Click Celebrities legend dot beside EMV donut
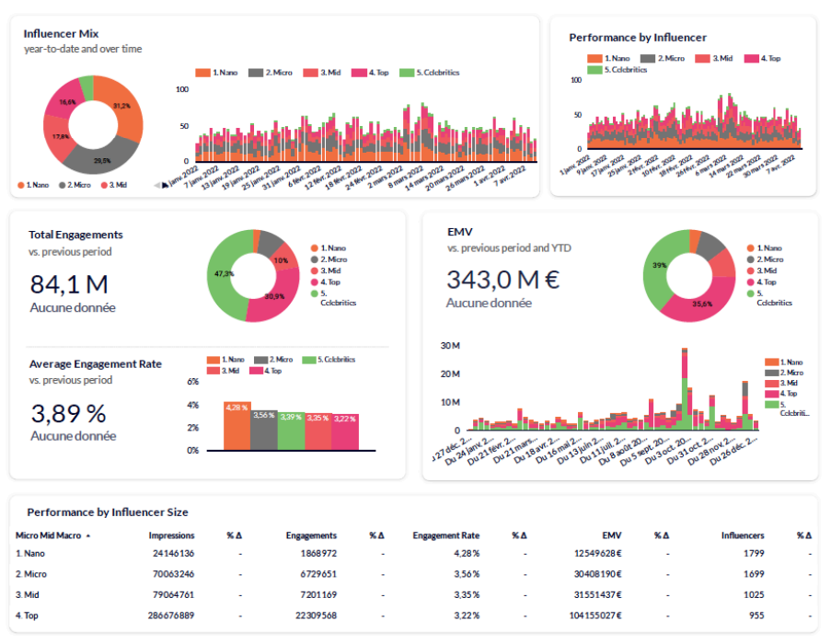Screen dimensions: 831x644 point(750,293)
